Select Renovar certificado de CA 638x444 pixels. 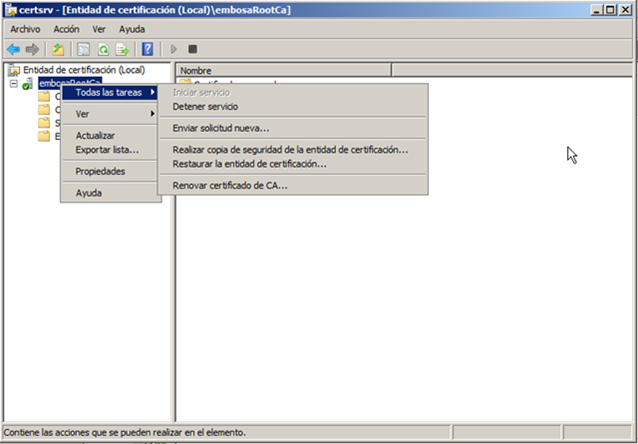click(229, 185)
